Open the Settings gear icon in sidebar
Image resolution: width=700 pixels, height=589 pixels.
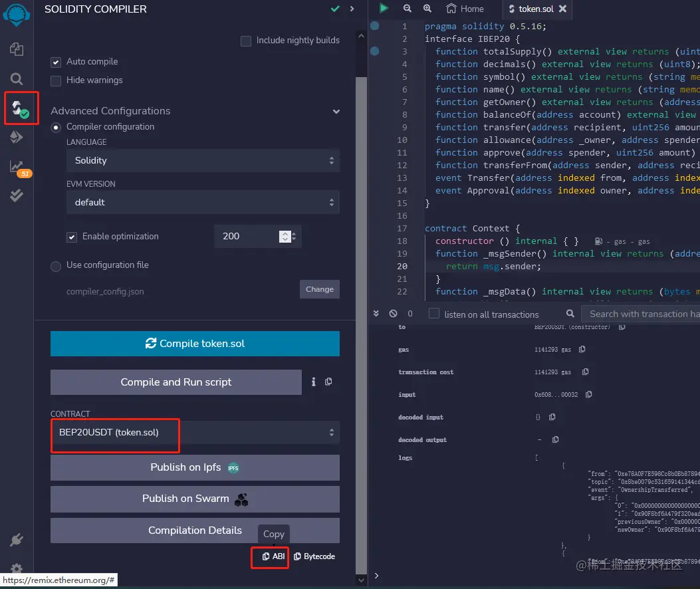pos(17,568)
